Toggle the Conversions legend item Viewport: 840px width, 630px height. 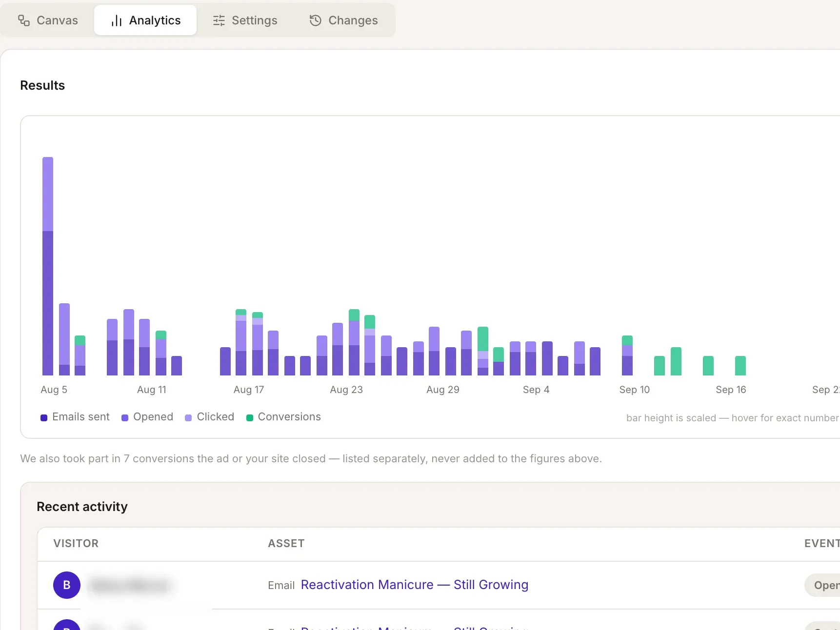(x=283, y=417)
